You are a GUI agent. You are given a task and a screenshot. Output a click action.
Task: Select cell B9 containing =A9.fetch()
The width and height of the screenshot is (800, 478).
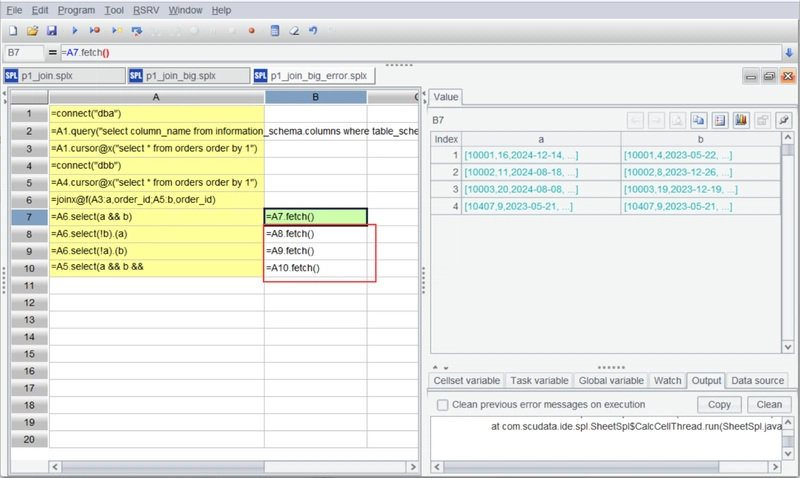tap(315, 251)
